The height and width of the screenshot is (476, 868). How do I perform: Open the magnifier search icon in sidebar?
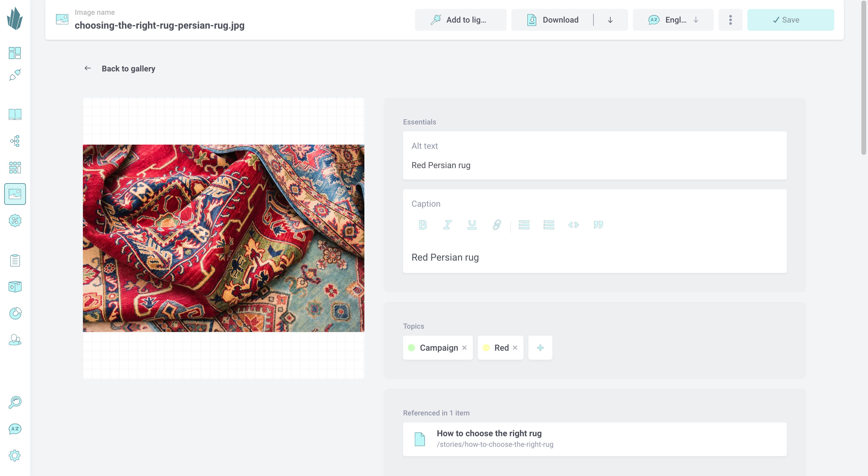coord(15,402)
